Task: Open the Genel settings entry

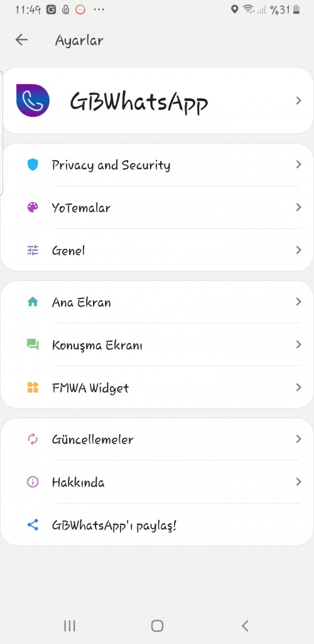Action: pyautogui.click(x=157, y=250)
